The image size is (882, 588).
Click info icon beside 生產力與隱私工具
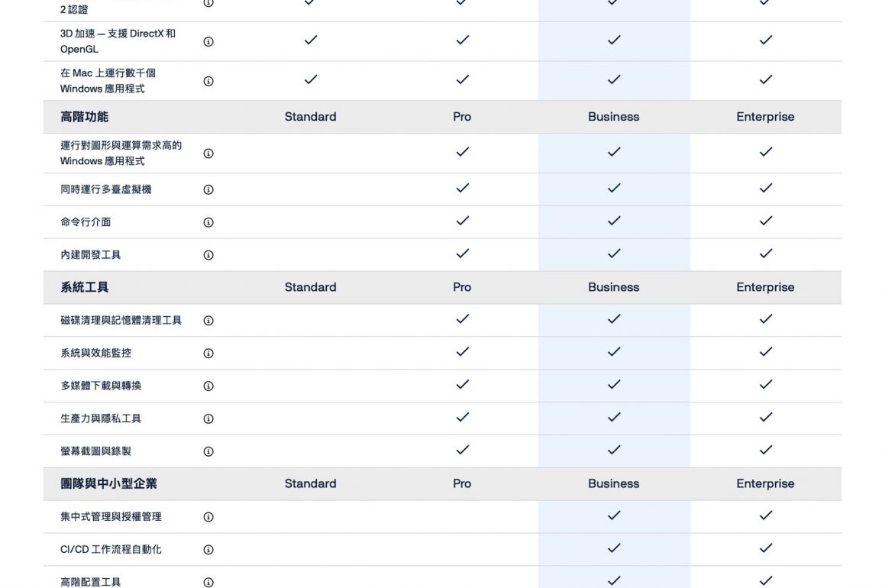[x=208, y=419]
